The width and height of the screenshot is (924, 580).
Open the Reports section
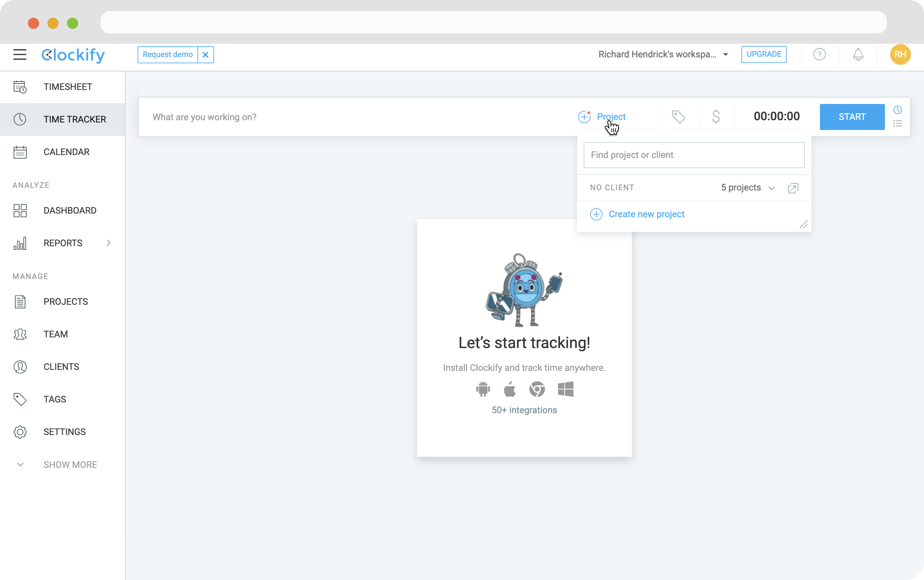pos(63,243)
